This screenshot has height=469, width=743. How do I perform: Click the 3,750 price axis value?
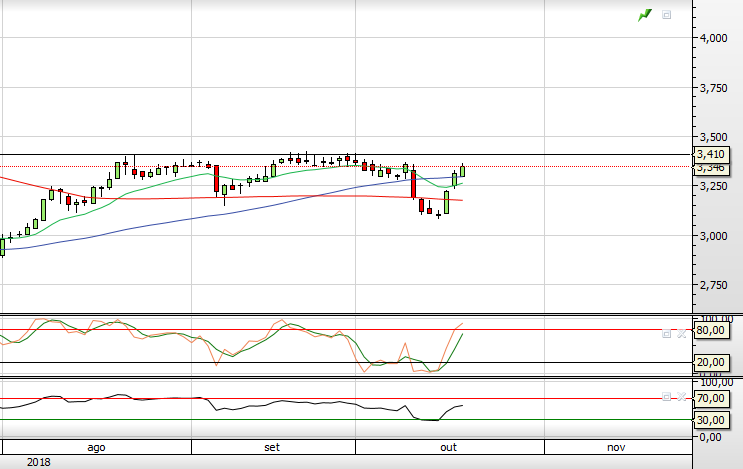[714, 88]
